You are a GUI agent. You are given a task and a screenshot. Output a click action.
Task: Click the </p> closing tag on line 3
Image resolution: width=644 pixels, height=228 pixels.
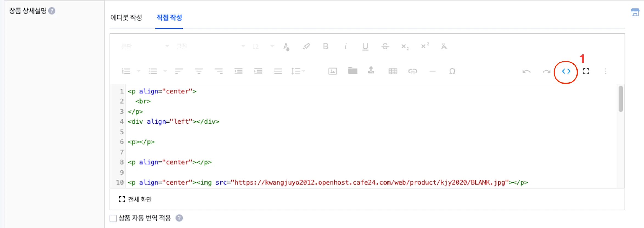pyautogui.click(x=135, y=112)
